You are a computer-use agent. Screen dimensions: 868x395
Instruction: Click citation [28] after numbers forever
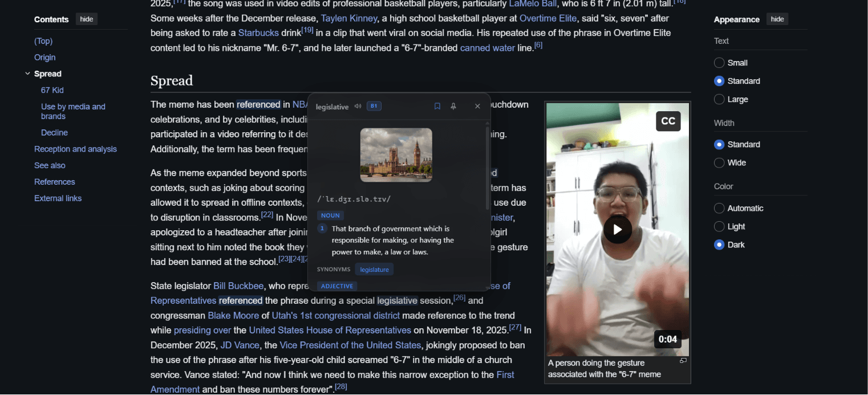(x=341, y=386)
